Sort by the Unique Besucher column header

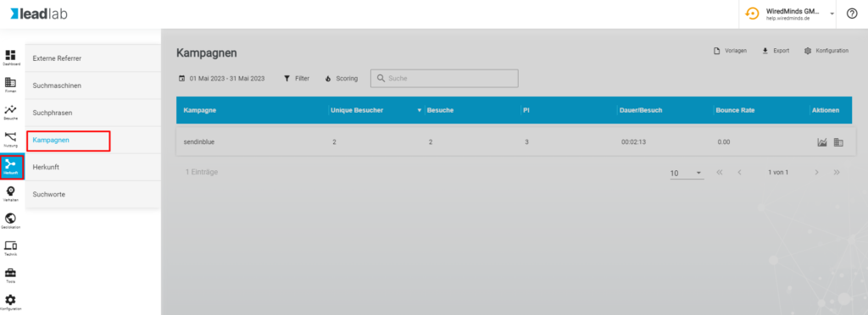[357, 110]
